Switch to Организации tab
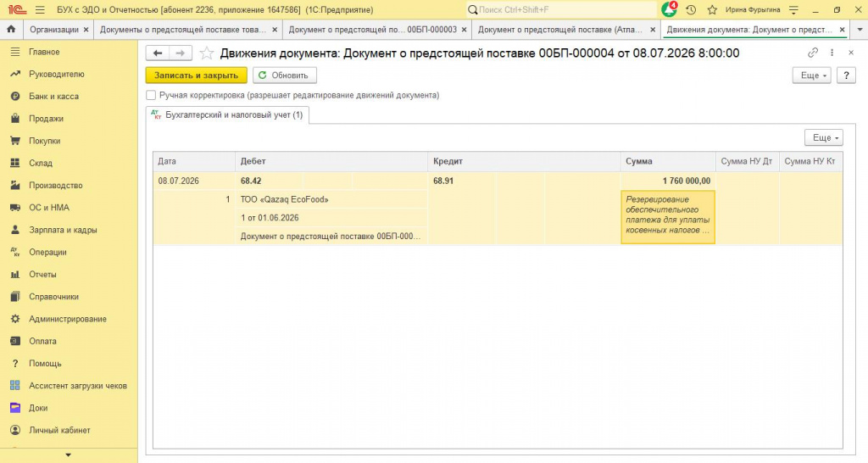The height and width of the screenshot is (463, 868). pyautogui.click(x=53, y=30)
